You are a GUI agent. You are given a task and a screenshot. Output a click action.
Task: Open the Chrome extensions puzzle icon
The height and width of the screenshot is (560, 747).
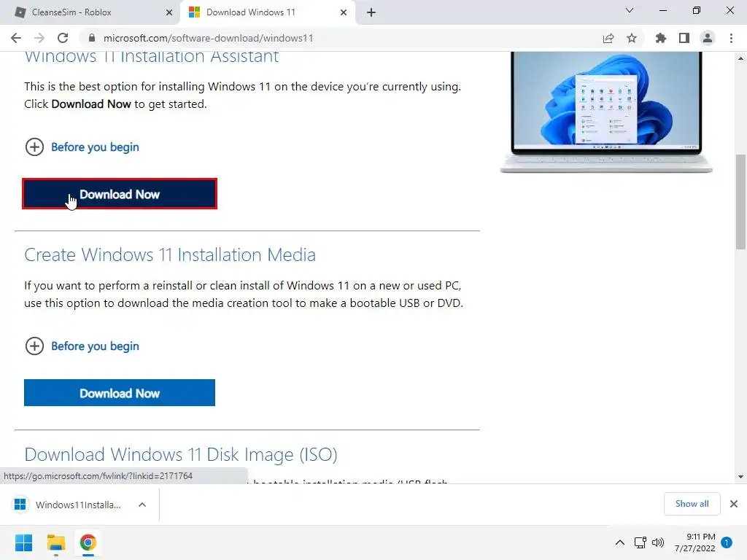660,38
